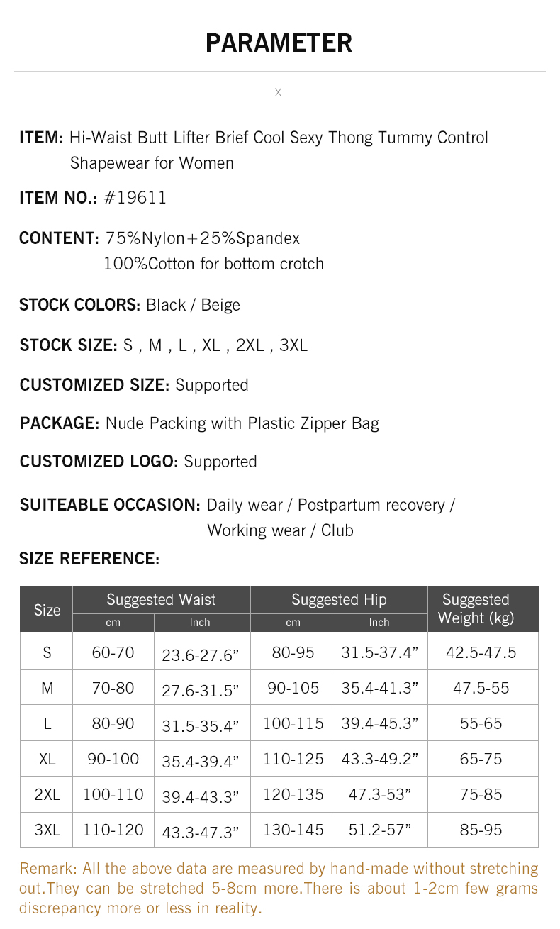
Task: Click the CONTENT label text
Action: click(59, 238)
